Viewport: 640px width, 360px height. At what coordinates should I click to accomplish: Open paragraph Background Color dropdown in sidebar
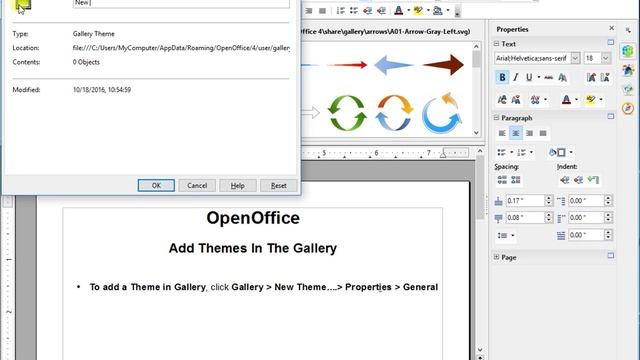571,152
